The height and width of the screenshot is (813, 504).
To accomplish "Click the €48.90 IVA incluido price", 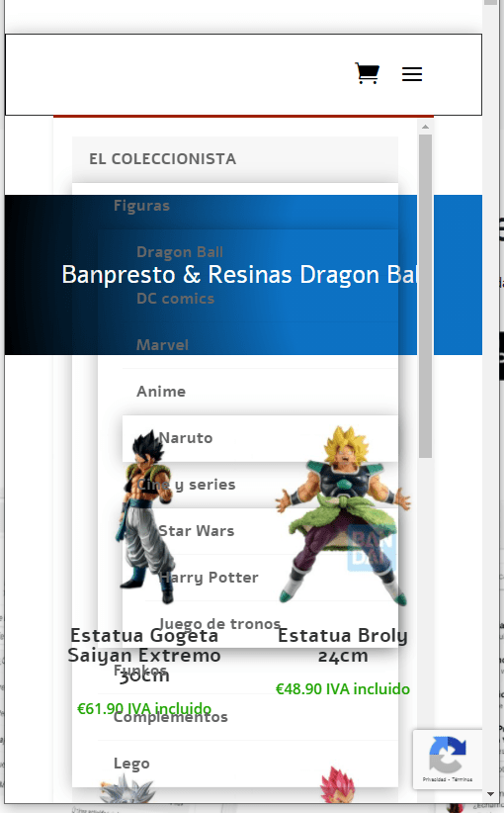I will point(342,688).
